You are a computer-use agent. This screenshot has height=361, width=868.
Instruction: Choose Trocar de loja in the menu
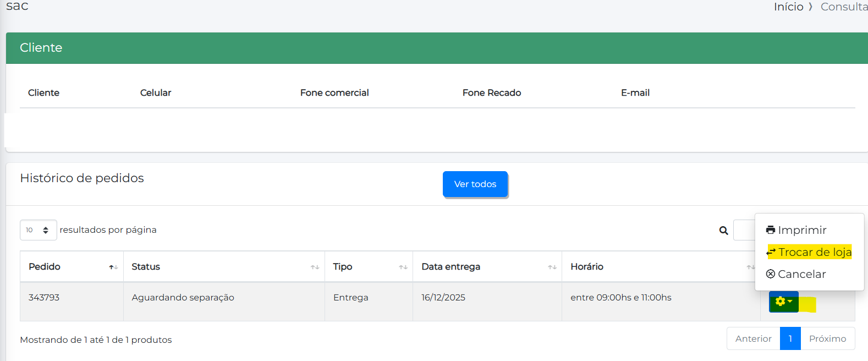[x=809, y=252]
